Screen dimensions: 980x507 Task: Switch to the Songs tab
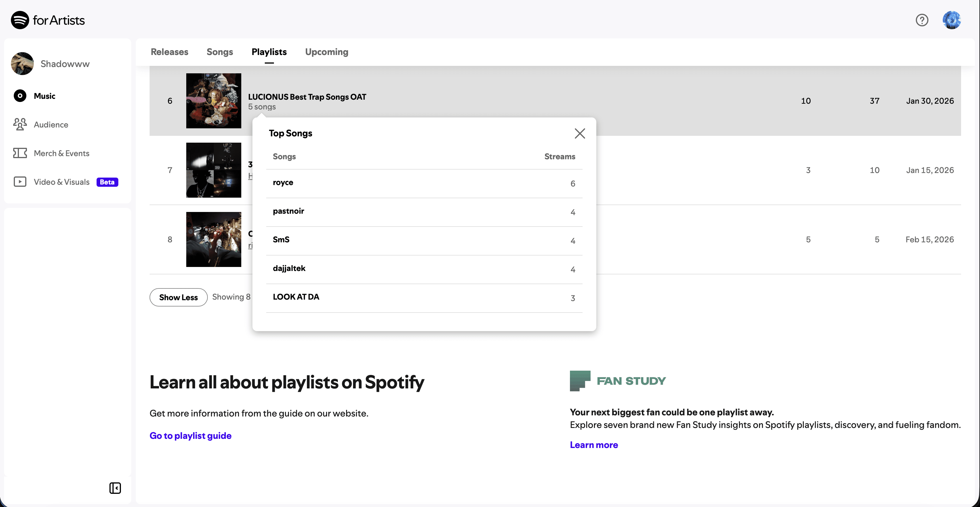219,52
